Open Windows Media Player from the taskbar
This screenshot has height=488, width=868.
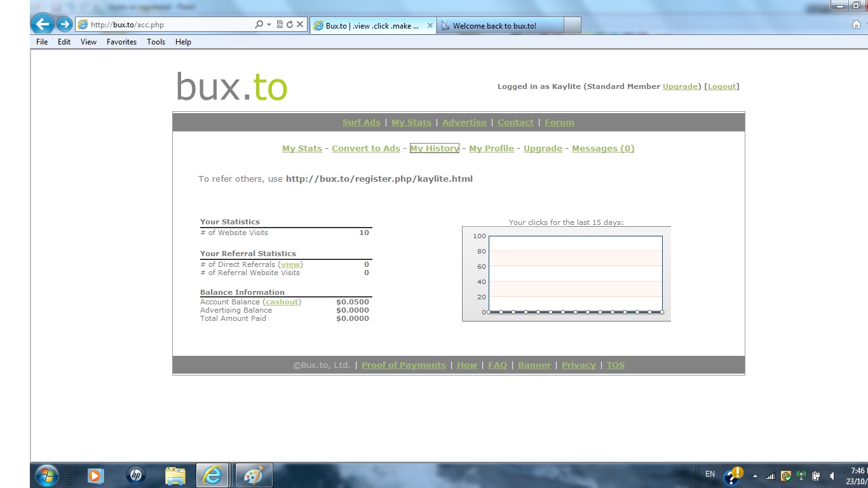(x=95, y=475)
